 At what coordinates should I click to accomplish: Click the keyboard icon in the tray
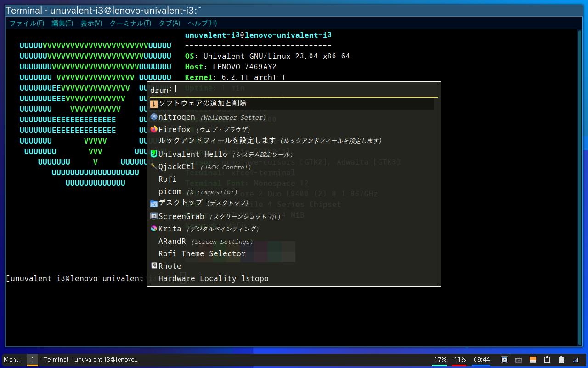pyautogui.click(x=518, y=360)
